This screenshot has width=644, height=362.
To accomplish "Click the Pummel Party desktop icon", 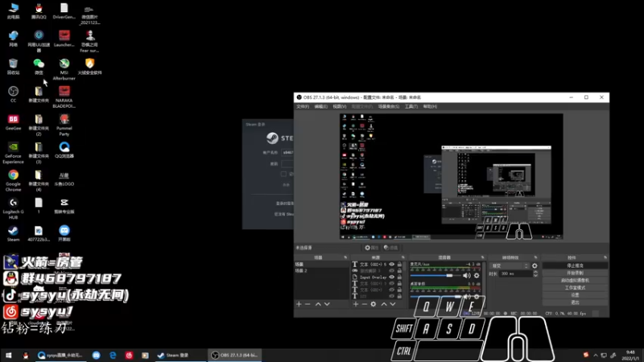I will (64, 125).
